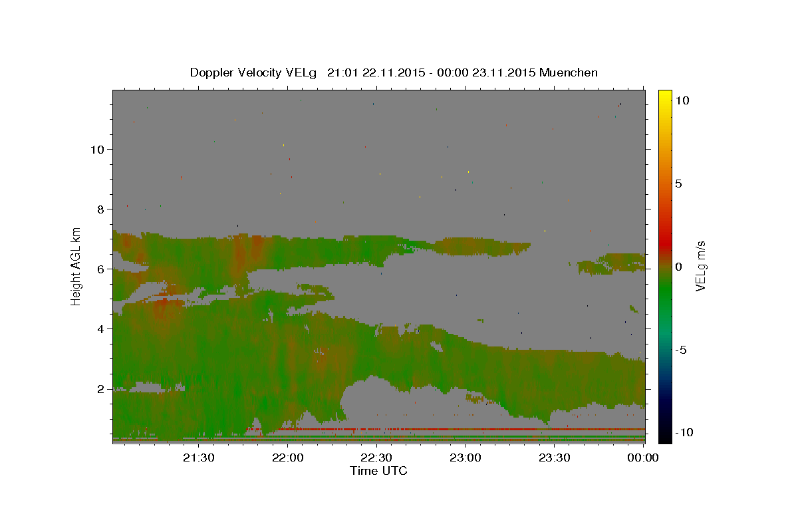Screen dimensions: 798x532
Task: Click the '22:30' time tick label
Action: pos(376,458)
